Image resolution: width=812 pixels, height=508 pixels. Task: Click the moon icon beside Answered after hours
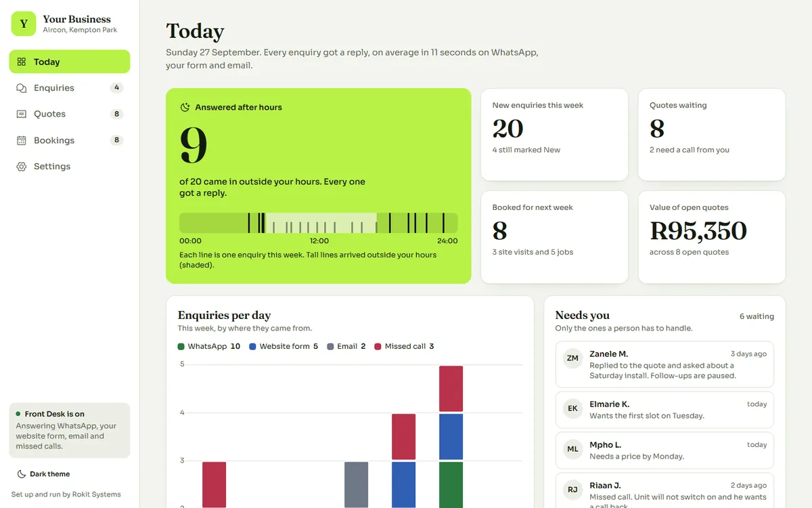[x=185, y=107]
